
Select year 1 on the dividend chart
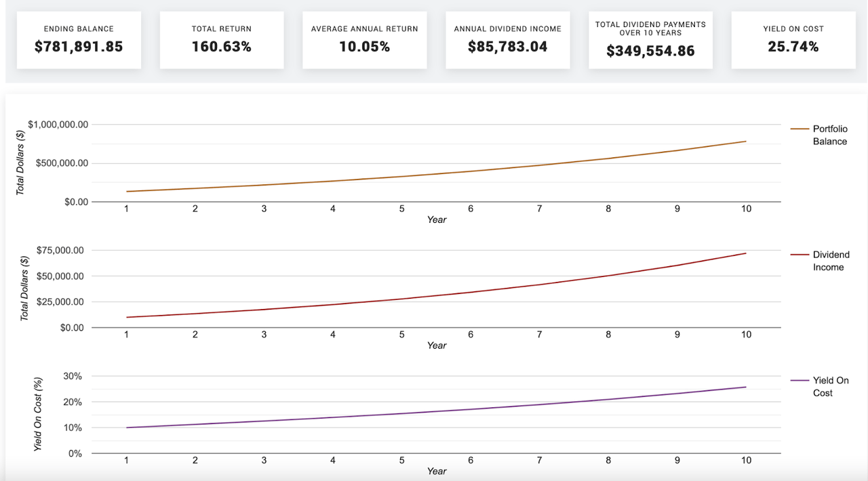tap(126, 334)
